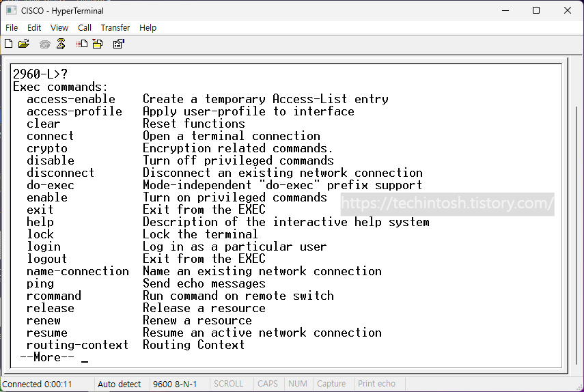
Task: Click 'Send echo messages' description
Action: point(204,283)
